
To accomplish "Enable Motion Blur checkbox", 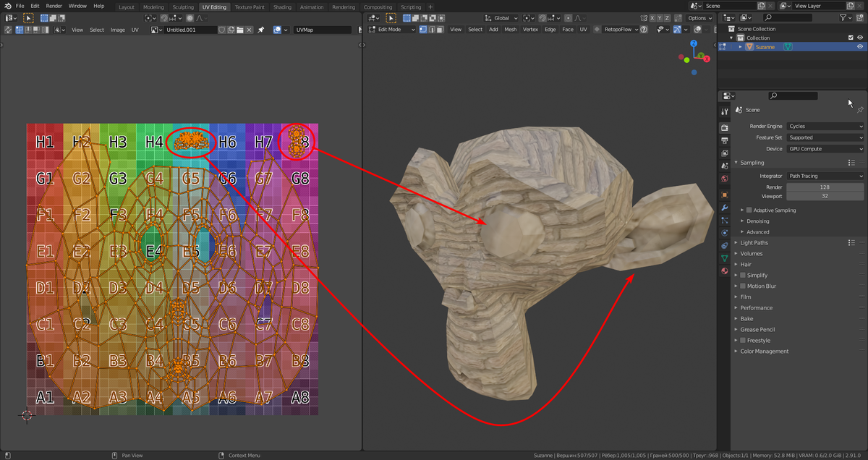I will pyautogui.click(x=743, y=286).
